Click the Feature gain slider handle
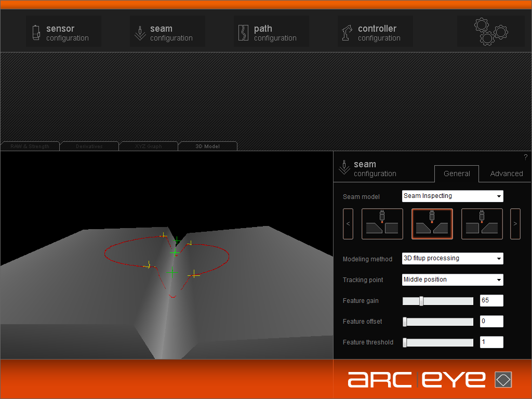Viewport: 532px width, 399px height. [421, 301]
